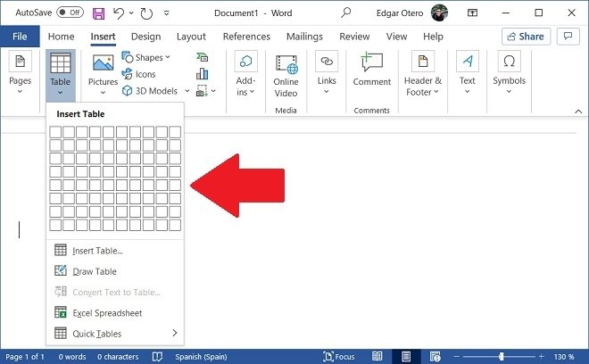589x364 pixels.
Task: Open the Help tab
Action: pyautogui.click(x=433, y=37)
